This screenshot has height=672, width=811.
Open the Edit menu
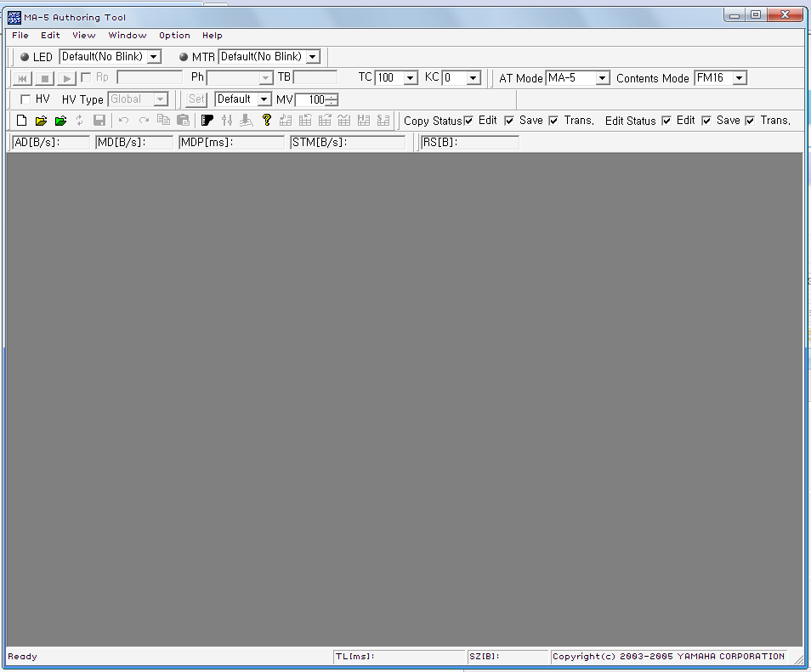point(51,35)
